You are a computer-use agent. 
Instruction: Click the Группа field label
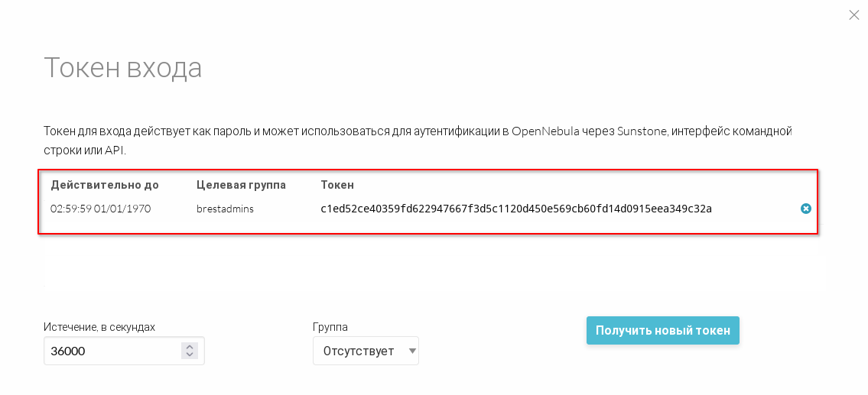pyautogui.click(x=330, y=327)
